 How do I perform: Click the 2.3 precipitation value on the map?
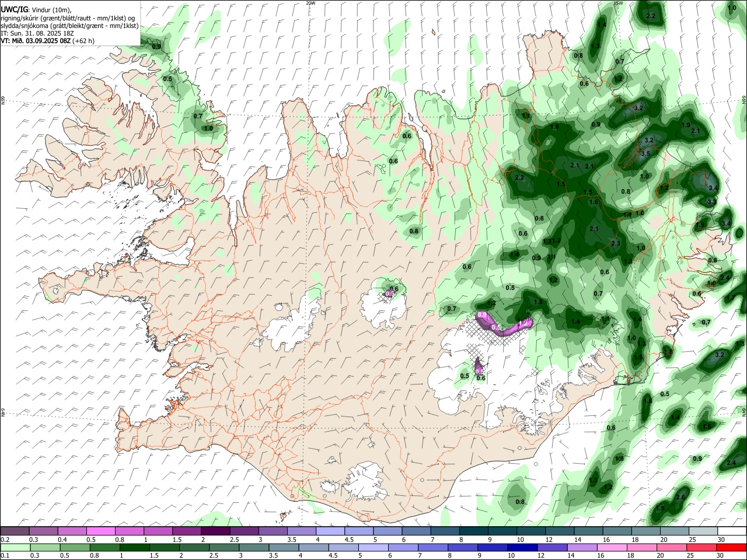point(616,243)
